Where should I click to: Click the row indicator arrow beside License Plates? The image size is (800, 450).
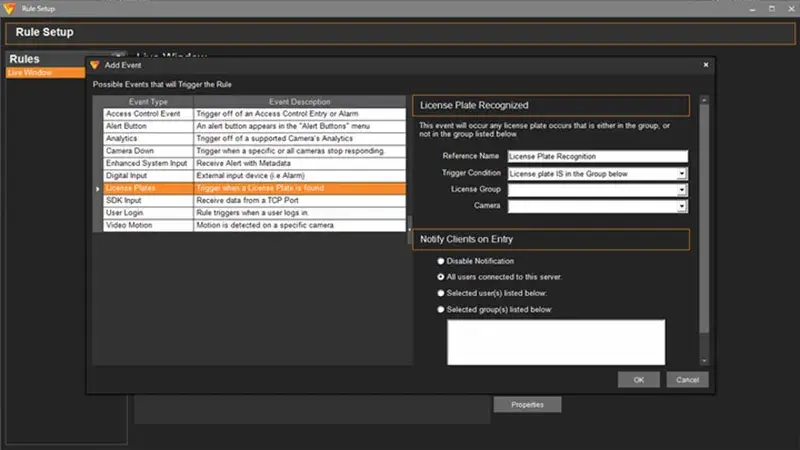(97, 189)
